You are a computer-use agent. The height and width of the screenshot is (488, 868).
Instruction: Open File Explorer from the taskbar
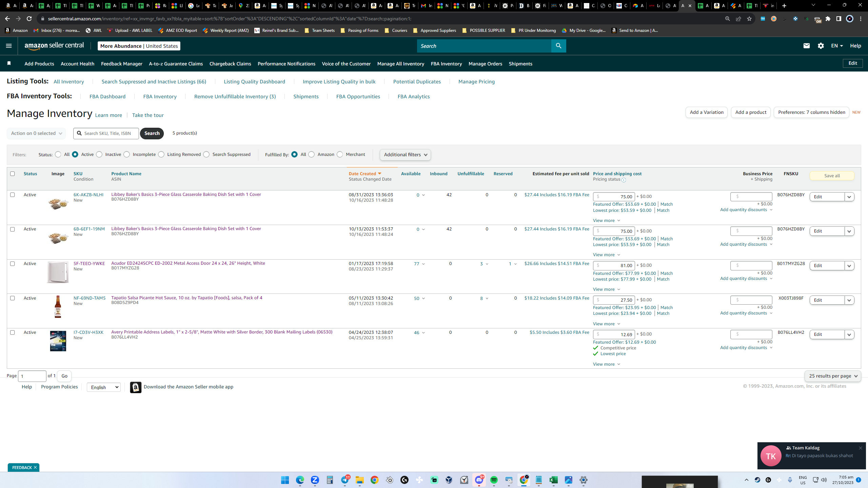[x=359, y=480]
